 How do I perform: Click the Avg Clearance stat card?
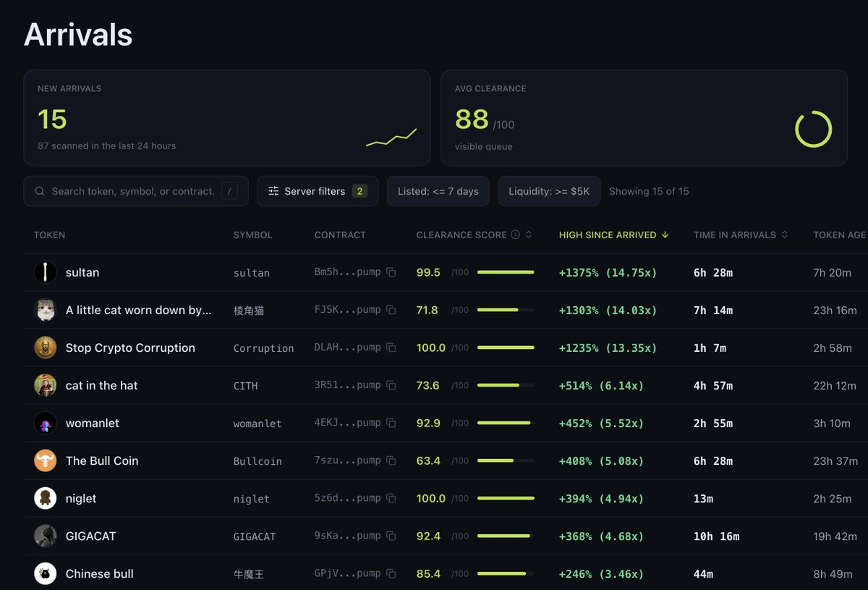(644, 118)
